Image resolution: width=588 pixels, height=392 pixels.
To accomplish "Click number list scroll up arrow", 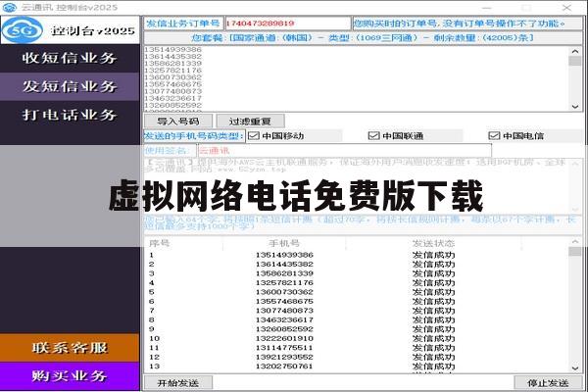I will point(575,51).
